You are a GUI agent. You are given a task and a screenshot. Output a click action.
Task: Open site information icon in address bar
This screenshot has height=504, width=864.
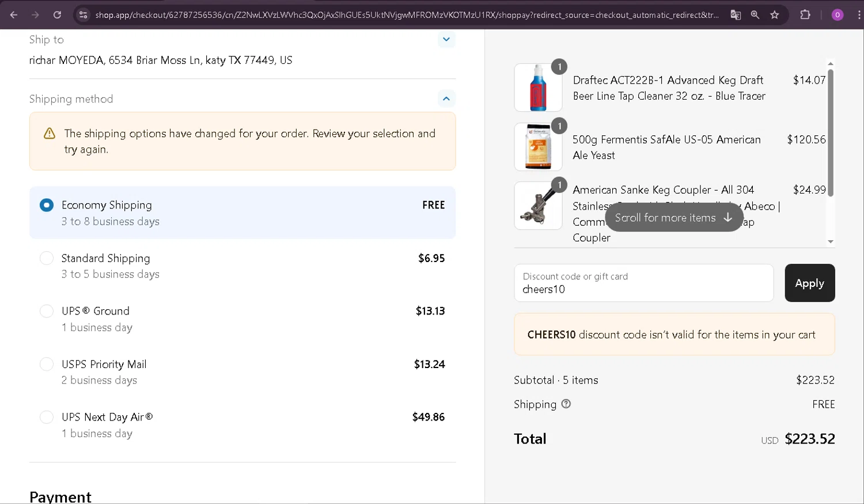84,15
